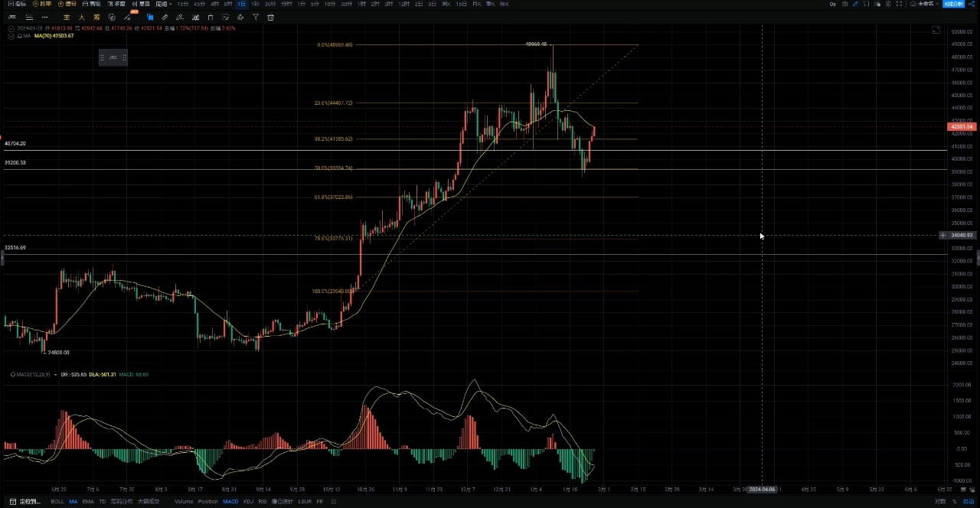Click the 39200.58 horizontal line label

pos(15,163)
